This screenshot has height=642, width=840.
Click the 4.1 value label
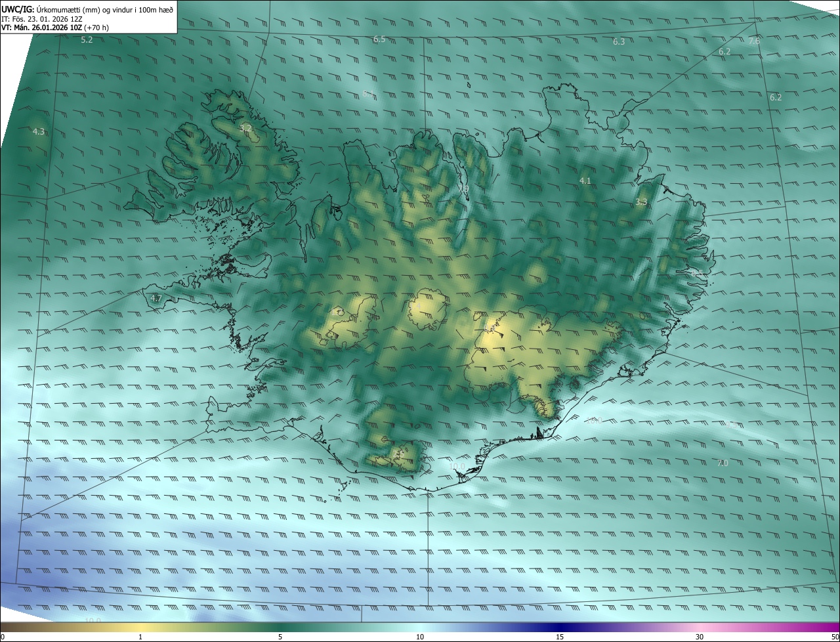click(585, 181)
